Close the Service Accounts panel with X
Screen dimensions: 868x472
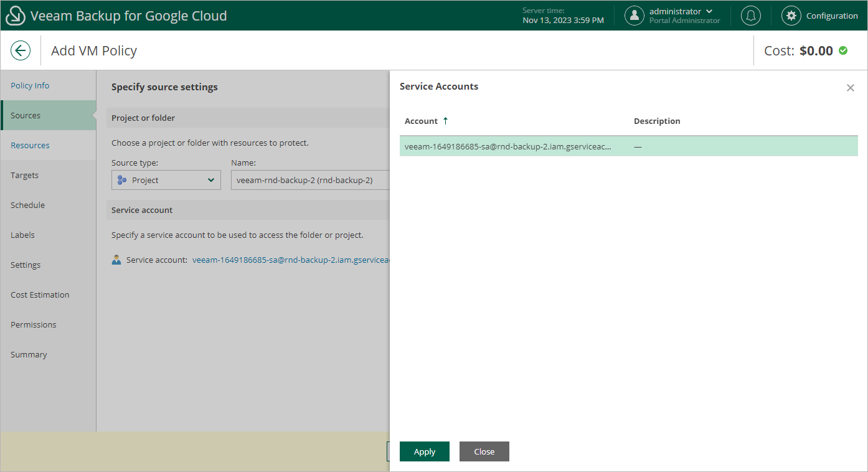[x=851, y=88]
